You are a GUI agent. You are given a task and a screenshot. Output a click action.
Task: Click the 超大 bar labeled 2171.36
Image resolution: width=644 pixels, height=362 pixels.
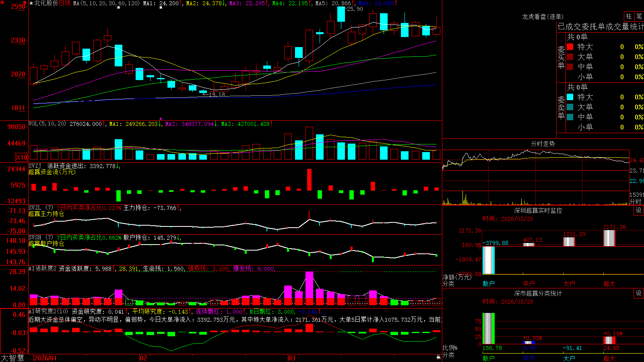(609, 238)
